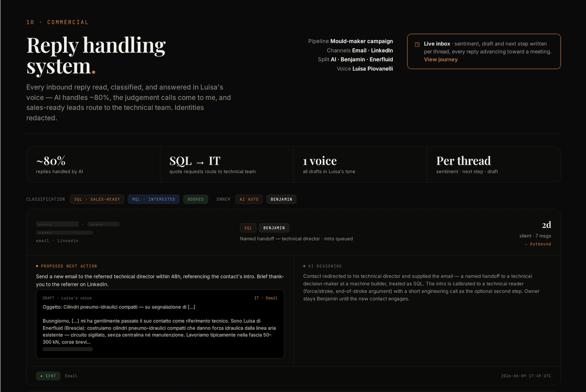Click the IT · Email draft label
Image resolution: width=586 pixels, height=392 pixels.
pos(266,298)
